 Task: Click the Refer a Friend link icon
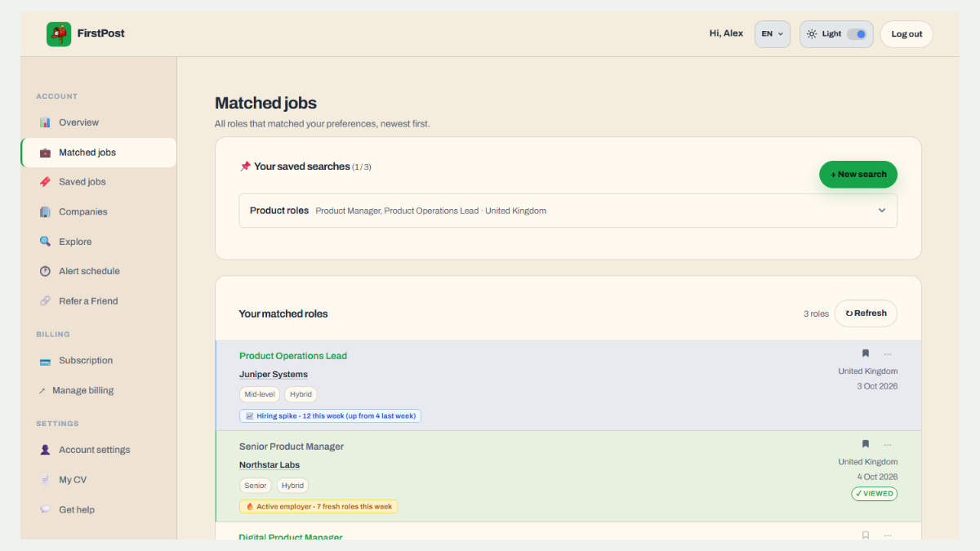pyautogui.click(x=45, y=301)
